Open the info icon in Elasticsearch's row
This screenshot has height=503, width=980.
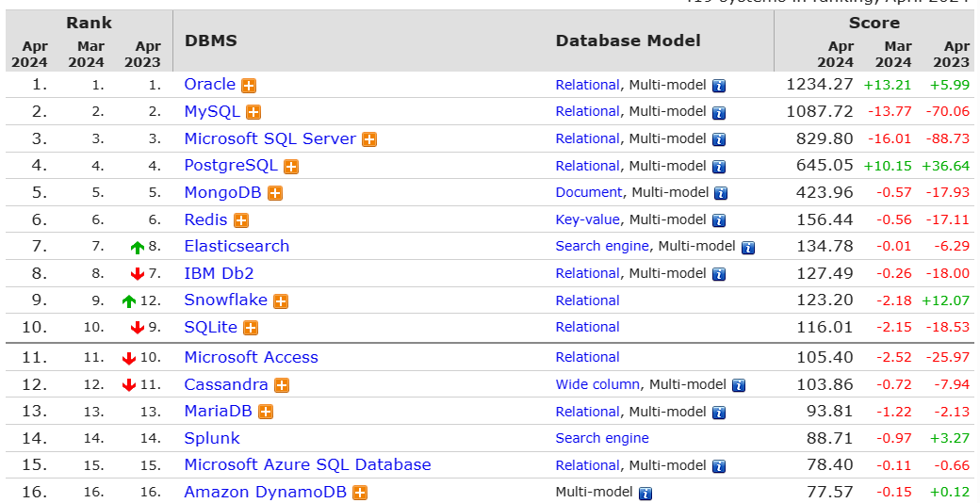click(x=747, y=248)
